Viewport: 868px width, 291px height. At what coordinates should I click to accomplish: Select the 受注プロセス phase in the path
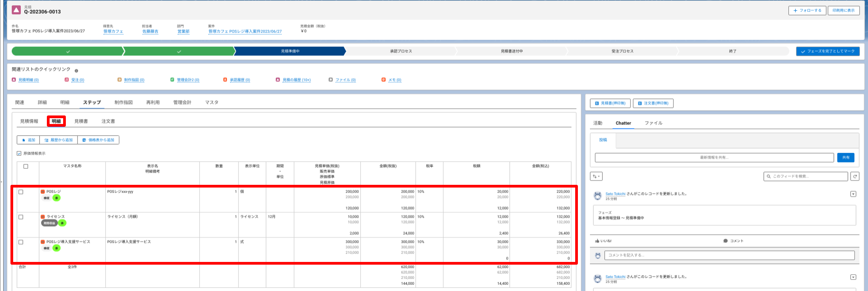point(622,51)
